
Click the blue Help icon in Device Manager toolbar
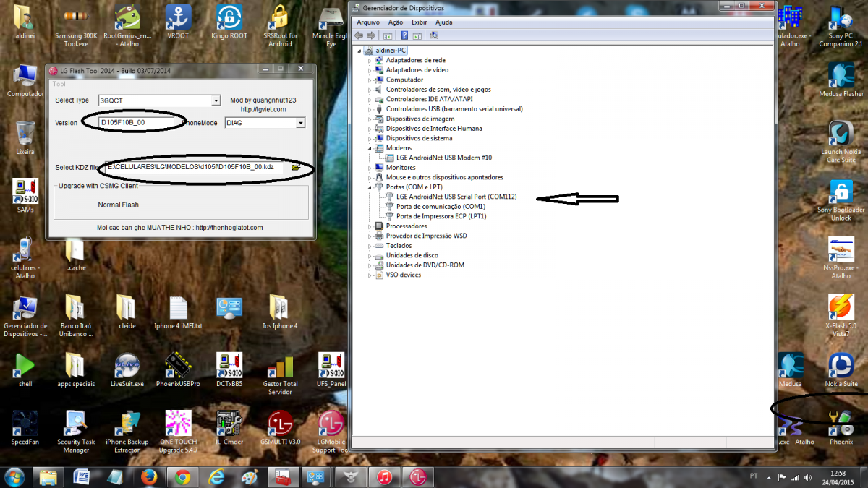404,35
